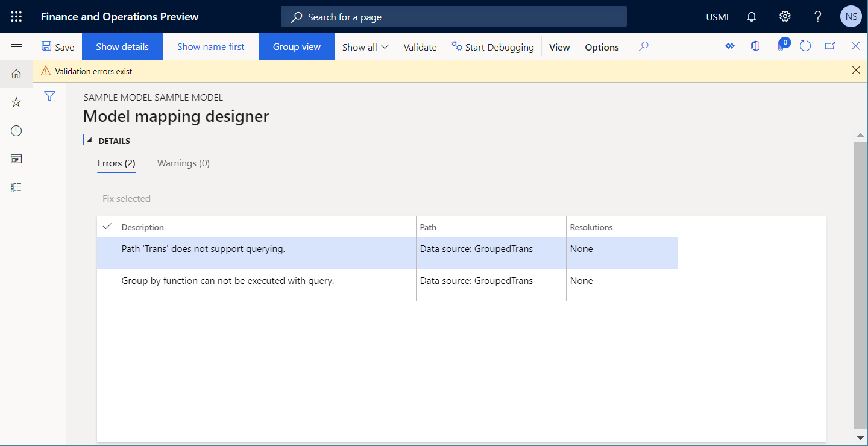Open the attachments paperclip icon
The height and width of the screenshot is (446, 868).
click(781, 46)
